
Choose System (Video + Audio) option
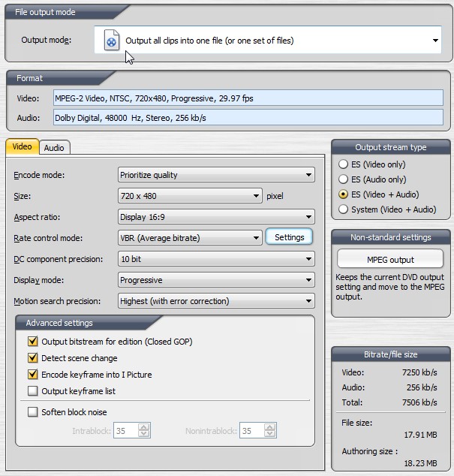point(344,209)
